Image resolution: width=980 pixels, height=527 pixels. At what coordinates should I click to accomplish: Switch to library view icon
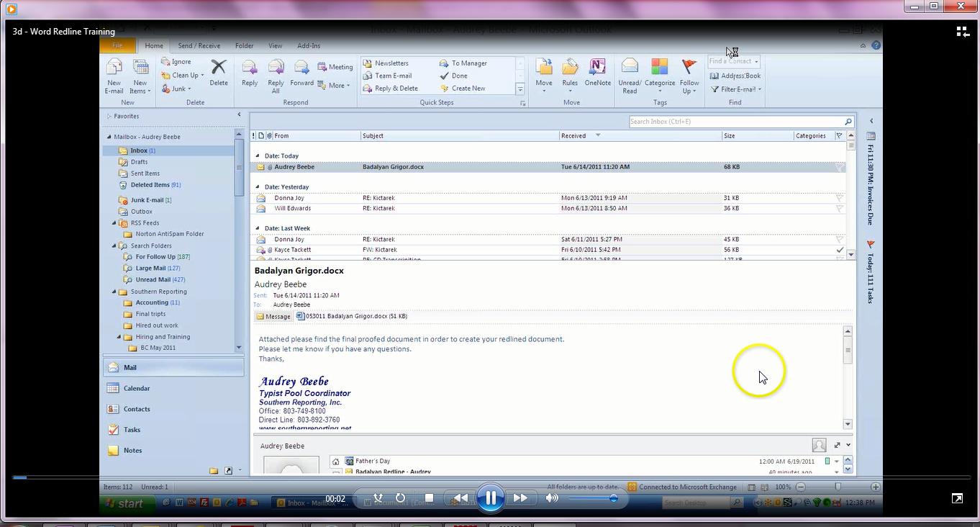point(963,31)
